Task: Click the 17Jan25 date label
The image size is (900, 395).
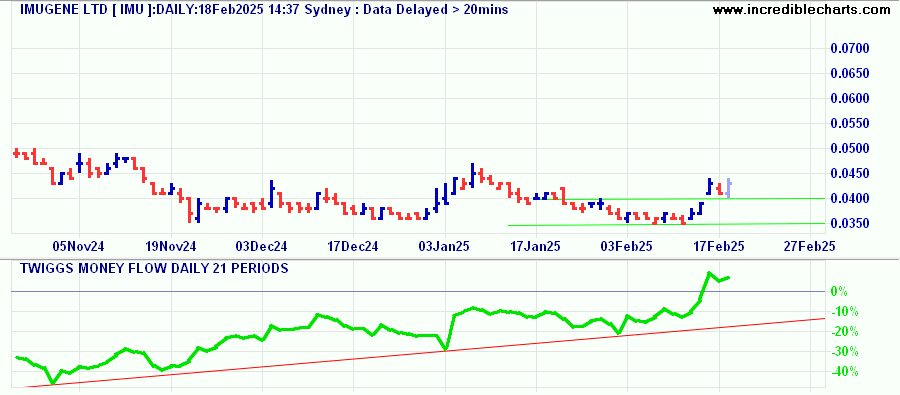Action: 535,247
